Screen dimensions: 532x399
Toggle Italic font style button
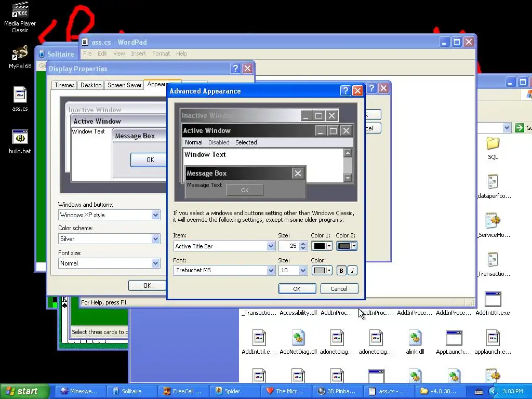tap(353, 270)
